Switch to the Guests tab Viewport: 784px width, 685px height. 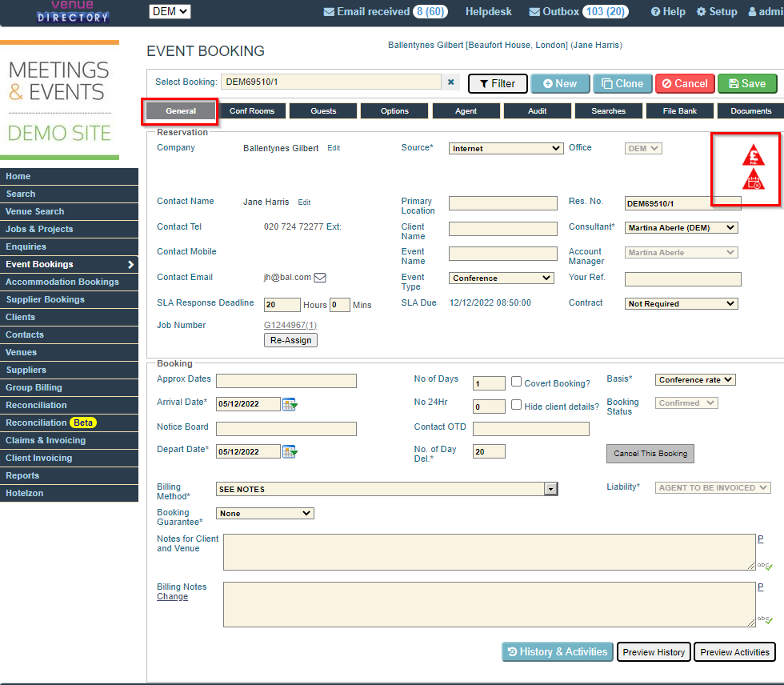[x=323, y=111]
